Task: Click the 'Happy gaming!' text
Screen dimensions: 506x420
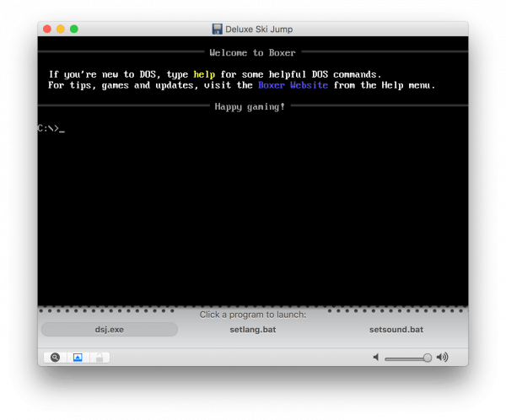Action: point(250,106)
